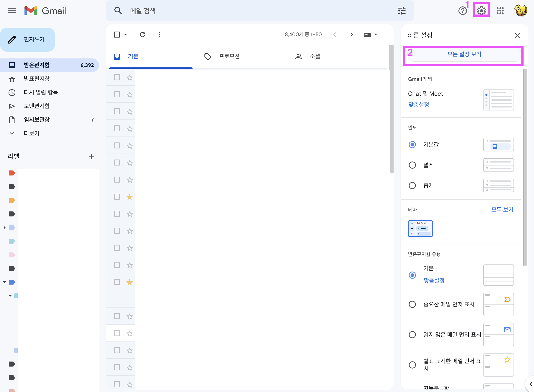
Task: Open the input tools keyboard dropdown
Action: (376, 35)
